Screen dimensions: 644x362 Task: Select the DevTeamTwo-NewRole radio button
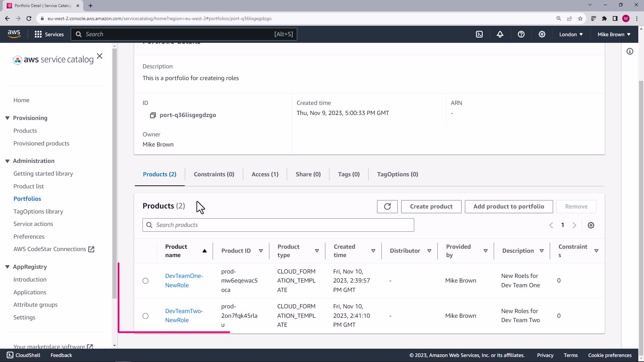click(145, 316)
